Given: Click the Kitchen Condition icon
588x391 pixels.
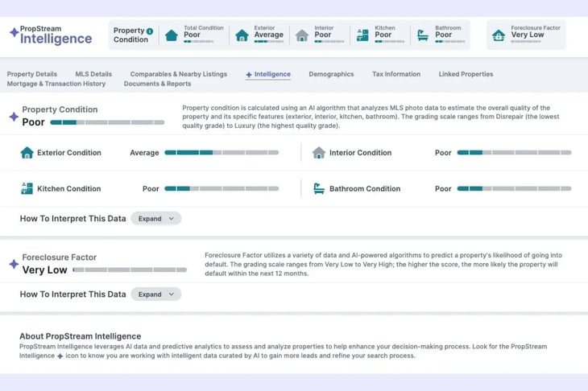Looking at the screenshot, I should point(27,188).
